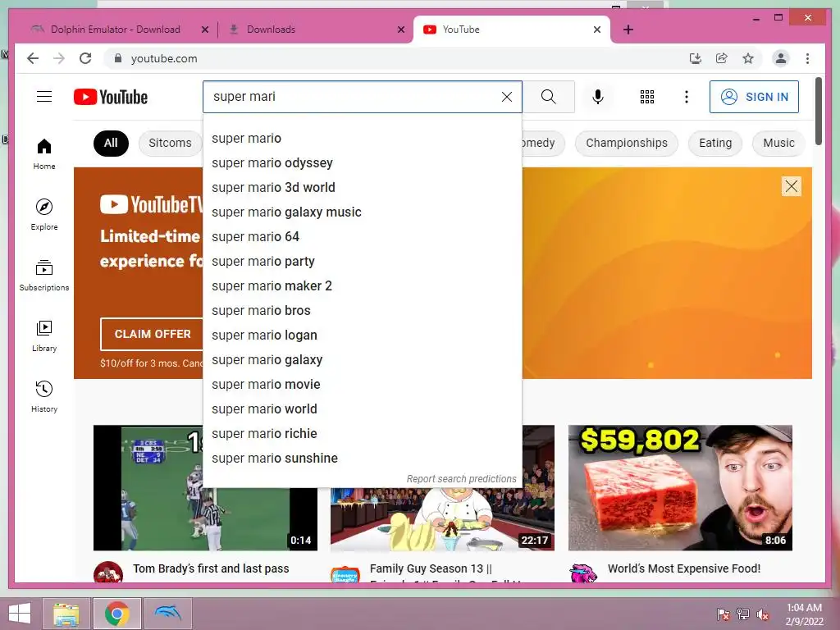Screen dimensions: 840x630
Task: Switch to the Downloads tab
Action: [x=271, y=30]
